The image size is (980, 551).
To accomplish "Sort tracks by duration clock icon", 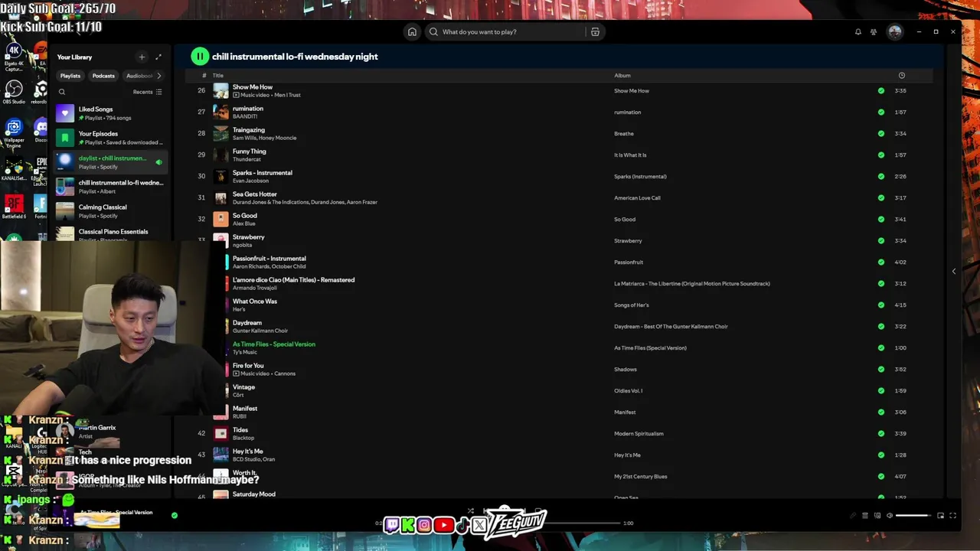I will click(901, 75).
